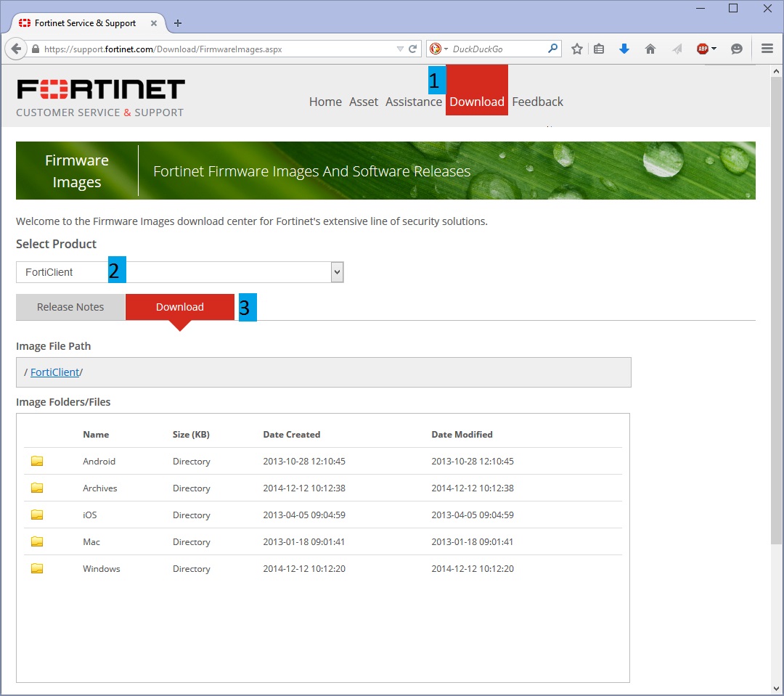Open URL history dropdown arrow in address bar

pyautogui.click(x=400, y=49)
